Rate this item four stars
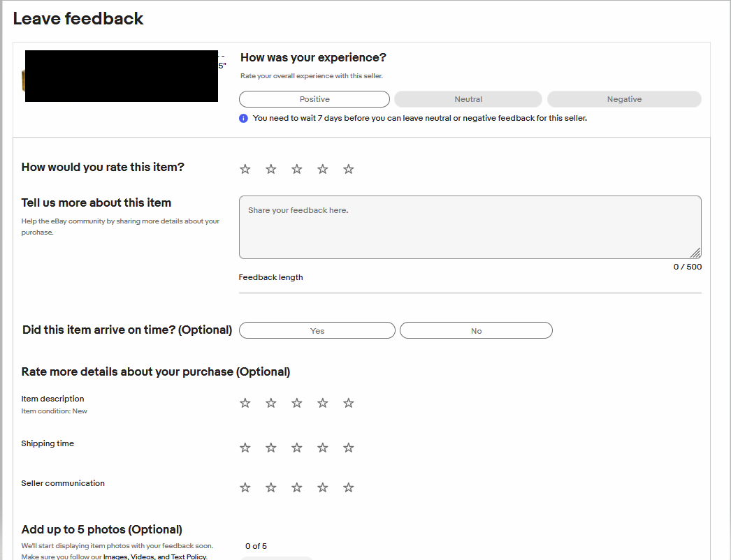The width and height of the screenshot is (731, 560). (x=323, y=169)
